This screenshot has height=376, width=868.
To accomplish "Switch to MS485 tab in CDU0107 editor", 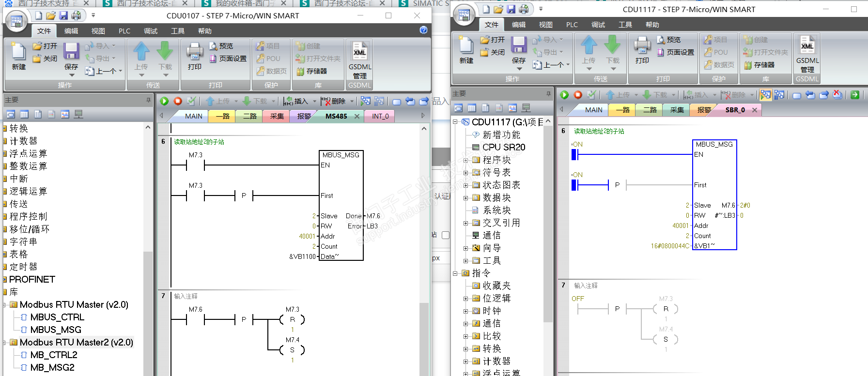I will (336, 116).
